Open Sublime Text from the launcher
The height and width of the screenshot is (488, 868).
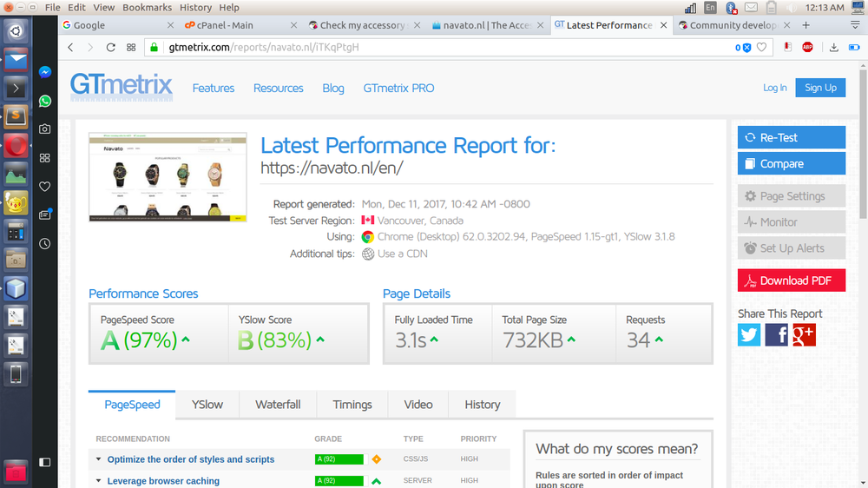pos(16,117)
